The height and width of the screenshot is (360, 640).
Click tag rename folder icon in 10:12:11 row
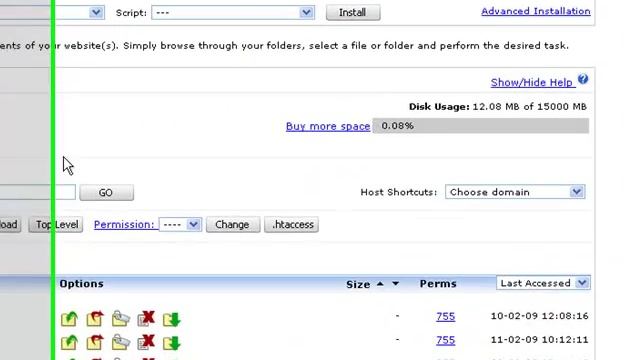point(121,342)
